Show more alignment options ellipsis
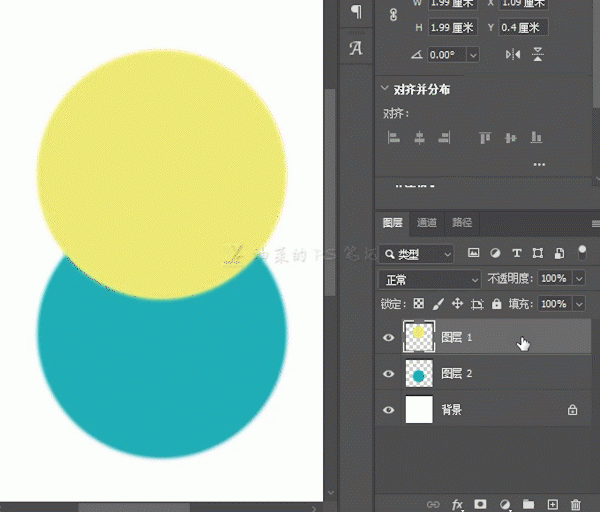Screen dimensions: 600x512 coord(539,165)
